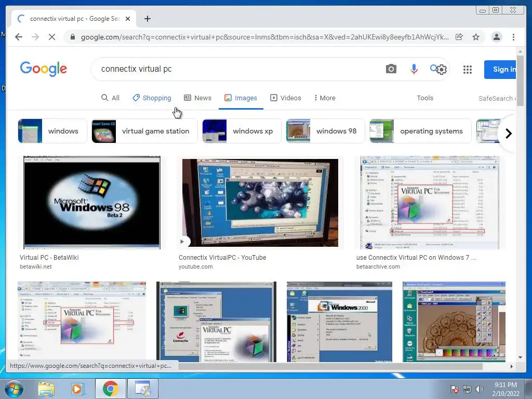The image size is (532, 399).
Task: Search by image with the camera icon
Action: click(x=391, y=69)
